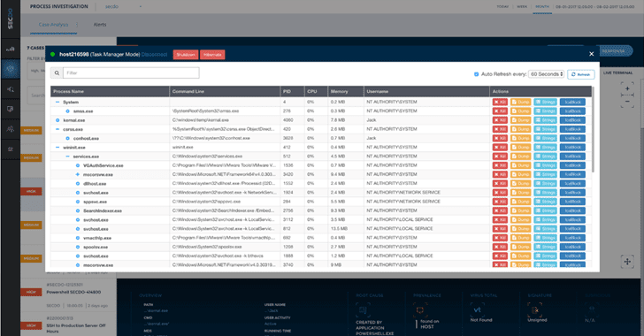Kill the spoolsv.exe process
The height and width of the screenshot is (336, 644).
[500, 247]
